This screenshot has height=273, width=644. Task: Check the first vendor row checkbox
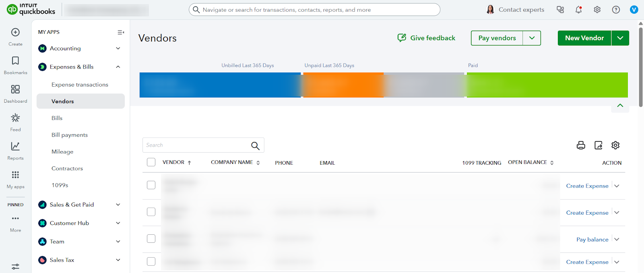coord(151,185)
